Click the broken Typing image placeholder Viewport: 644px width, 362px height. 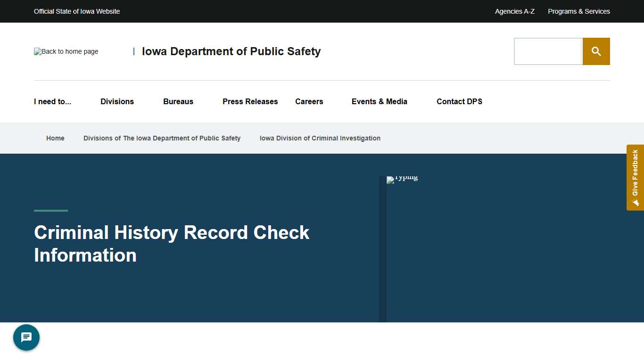pos(402,180)
